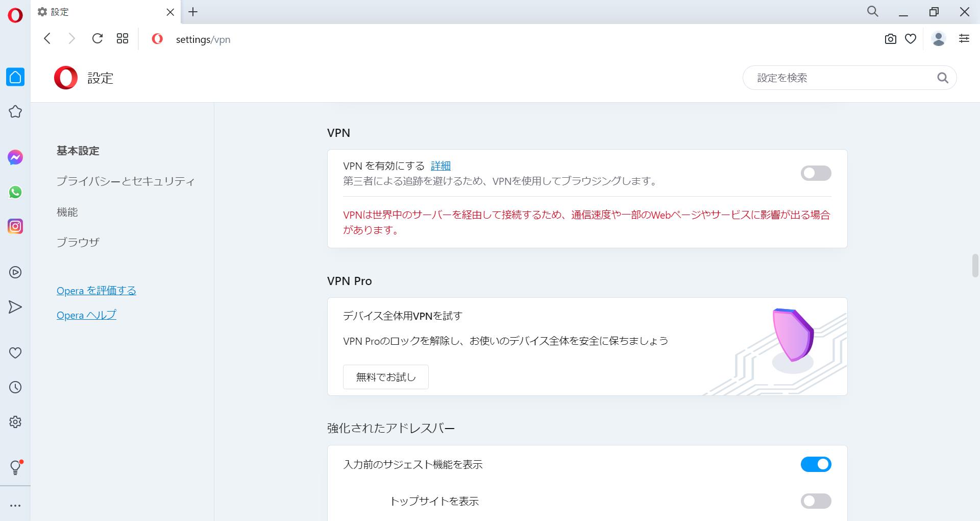Disable 入力前のサジェスト機能を表示 toggle
Screen dimensions: 980x521
pyautogui.click(x=816, y=464)
